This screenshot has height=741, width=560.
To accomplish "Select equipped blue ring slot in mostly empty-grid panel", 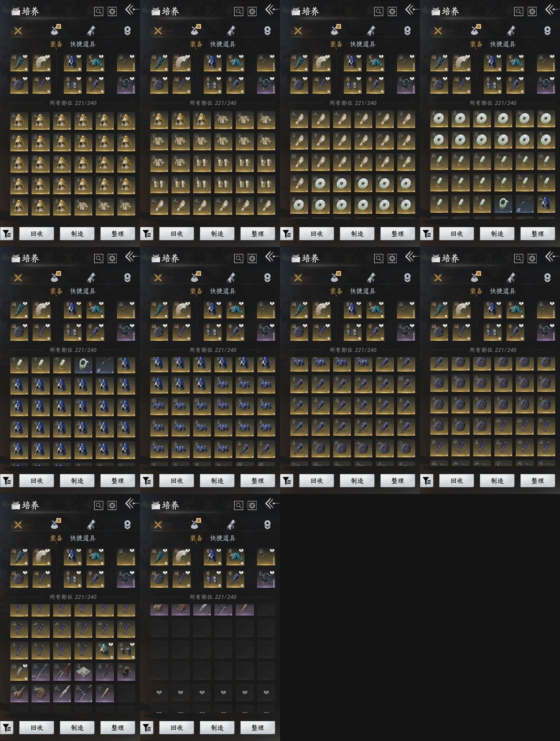I will 159,579.
